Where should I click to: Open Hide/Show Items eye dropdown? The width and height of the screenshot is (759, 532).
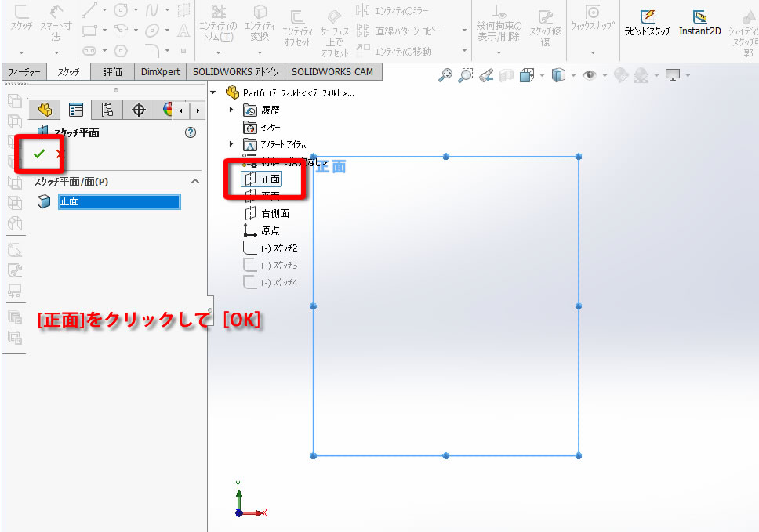point(605,75)
